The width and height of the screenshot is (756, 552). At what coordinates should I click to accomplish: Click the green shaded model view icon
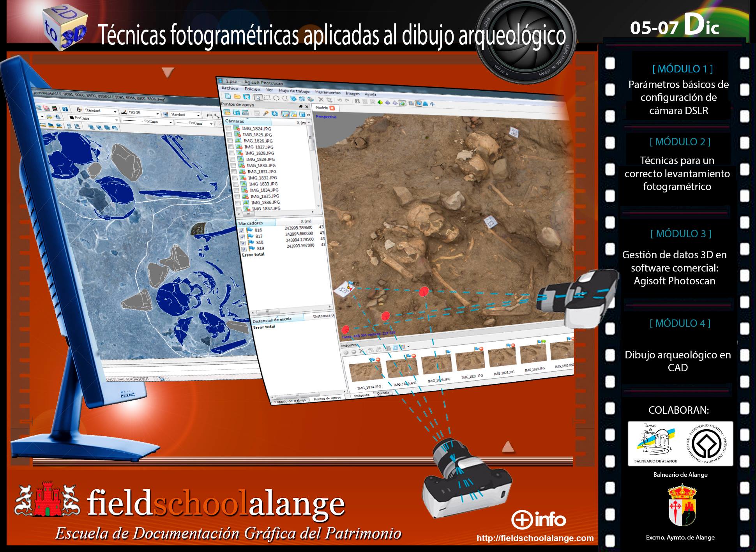380,102
